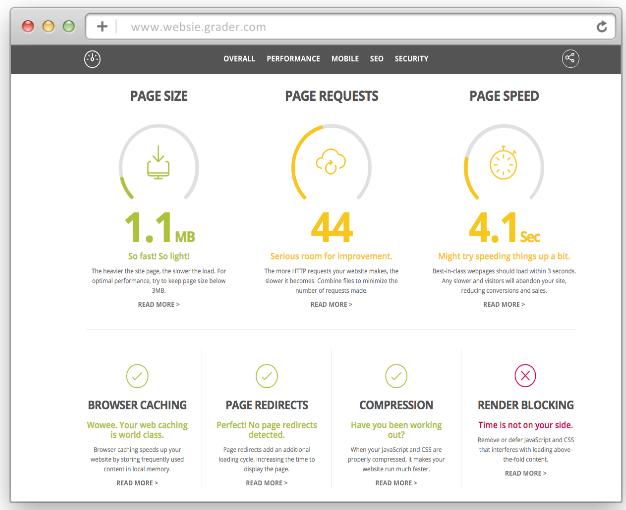Click the yellow window minimize button
626x510 pixels.
coord(48,26)
